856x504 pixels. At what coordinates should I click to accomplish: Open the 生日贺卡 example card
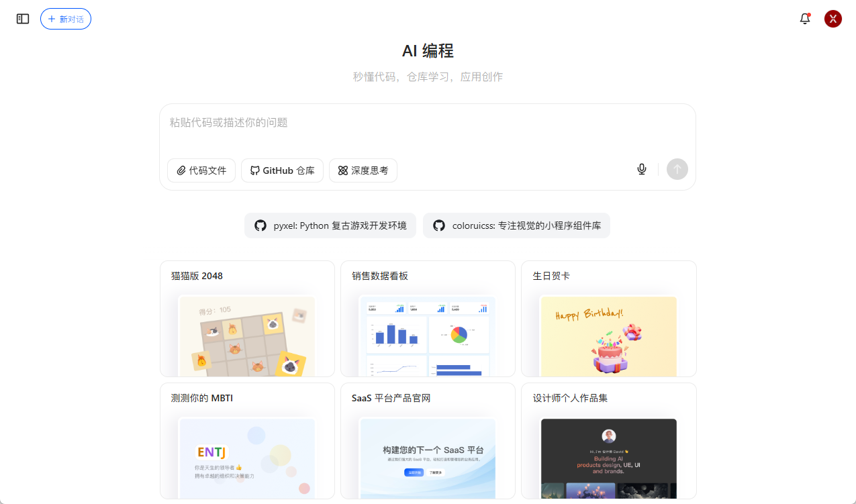click(608, 319)
